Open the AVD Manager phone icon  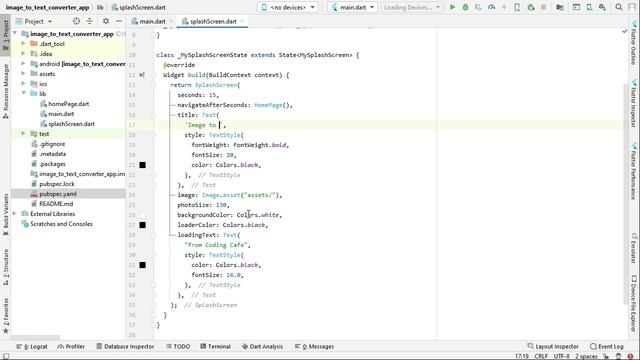(589, 7)
